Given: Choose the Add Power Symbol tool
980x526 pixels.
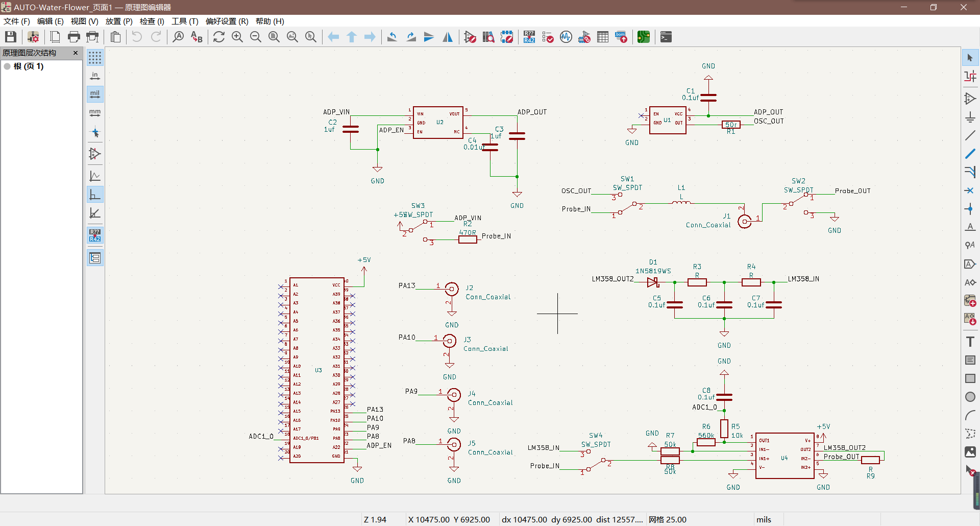Looking at the screenshot, I should 970,117.
